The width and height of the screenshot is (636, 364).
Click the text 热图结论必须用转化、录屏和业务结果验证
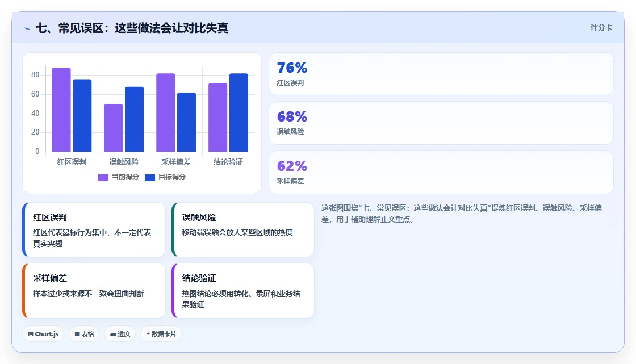[241, 299]
